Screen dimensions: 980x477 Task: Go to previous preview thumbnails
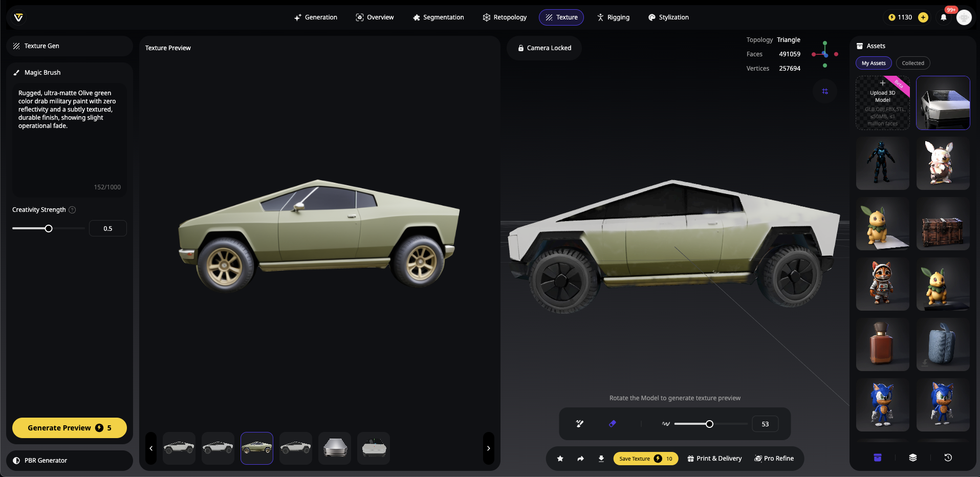pyautogui.click(x=151, y=448)
